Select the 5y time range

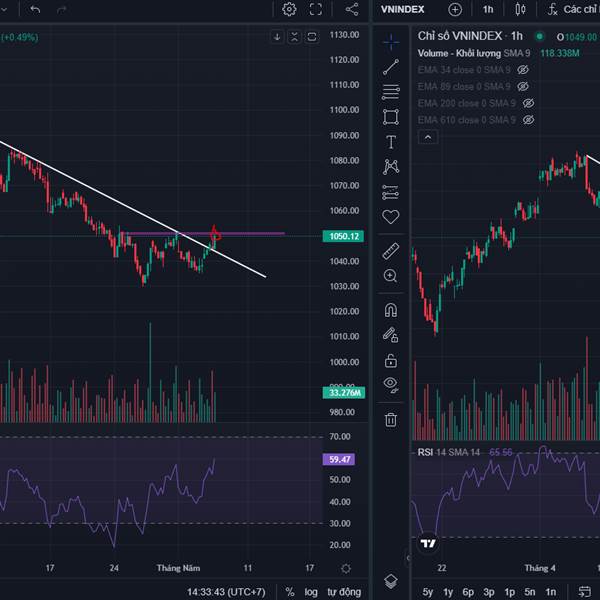[x=428, y=592]
